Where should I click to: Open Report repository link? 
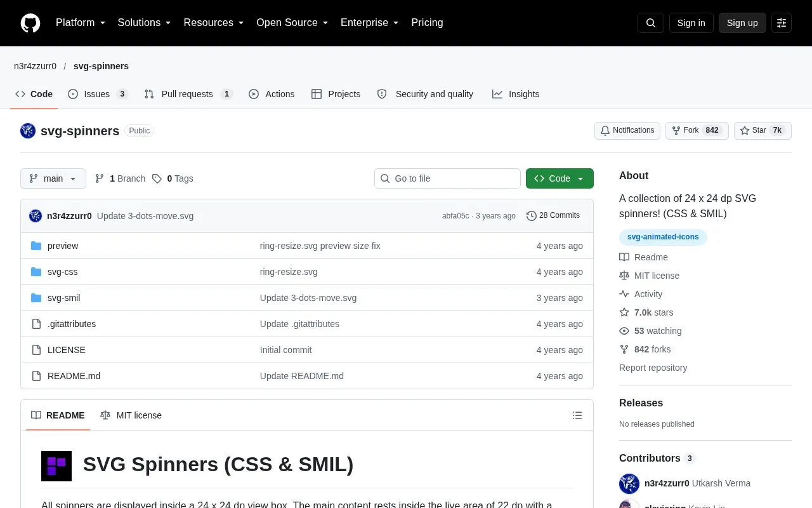coord(653,368)
